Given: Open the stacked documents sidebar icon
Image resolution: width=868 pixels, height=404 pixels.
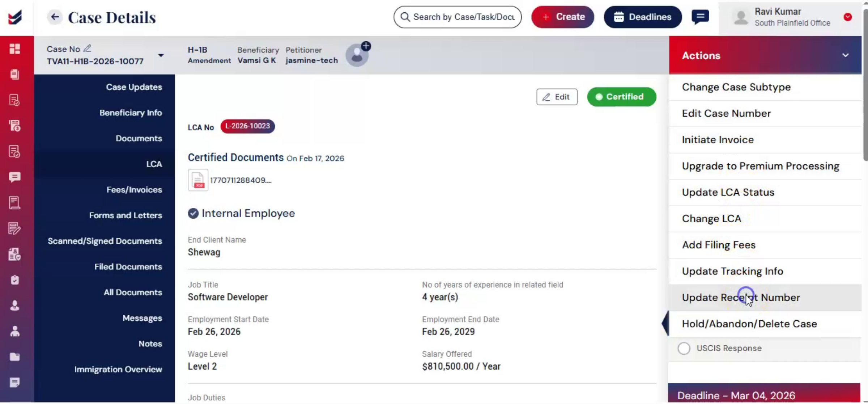Looking at the screenshot, I should click(x=14, y=74).
